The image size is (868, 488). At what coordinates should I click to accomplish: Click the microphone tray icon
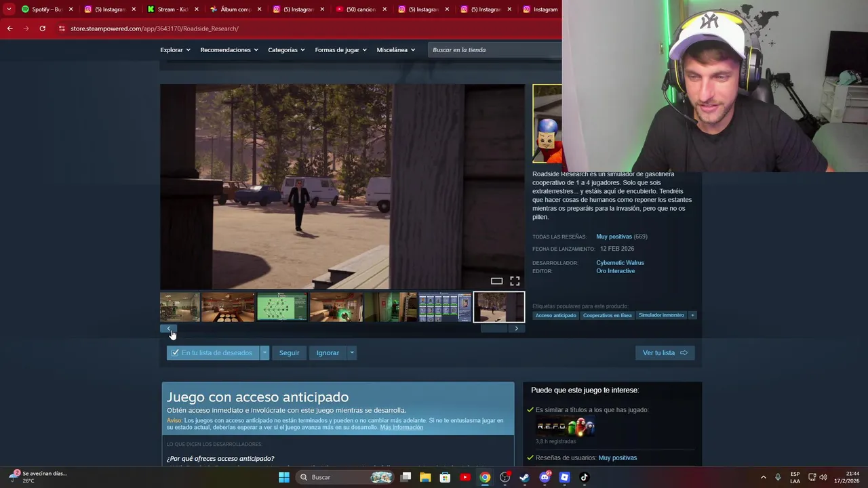point(778,477)
